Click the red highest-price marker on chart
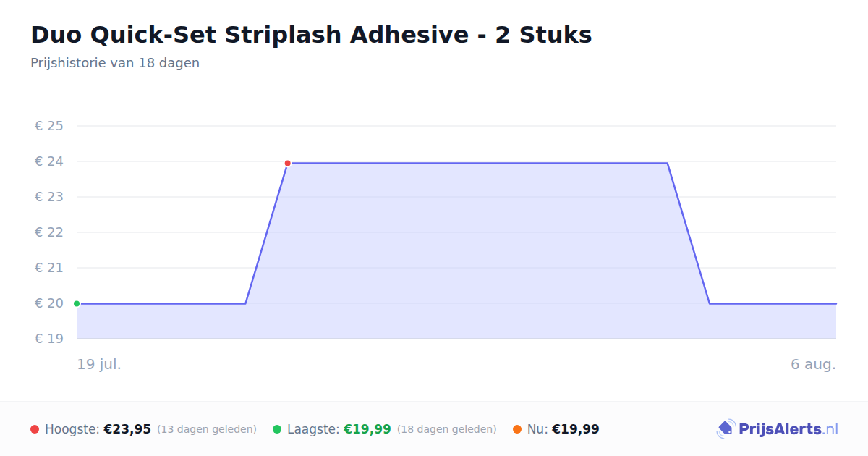Viewport: 868px width, 456px height. coord(287,164)
